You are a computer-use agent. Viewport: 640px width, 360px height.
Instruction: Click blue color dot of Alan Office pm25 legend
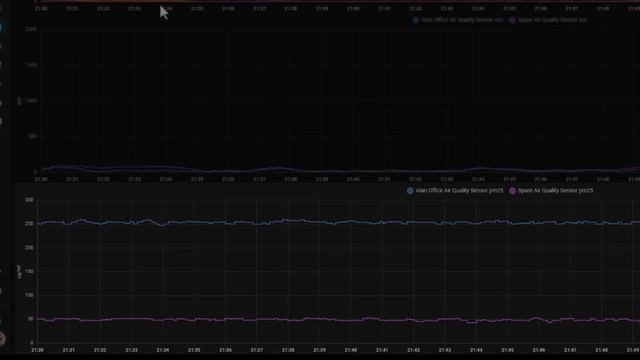410,191
